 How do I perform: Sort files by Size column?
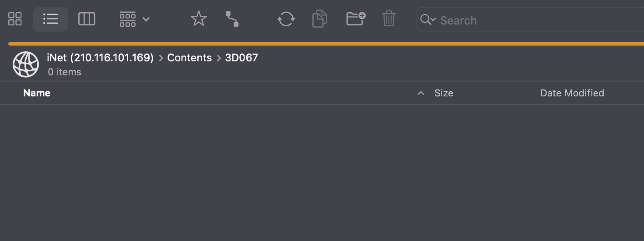tap(444, 93)
